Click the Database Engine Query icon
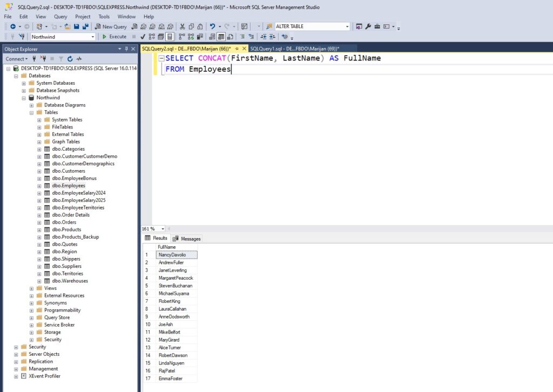This screenshot has height=392, width=553. pyautogui.click(x=134, y=26)
